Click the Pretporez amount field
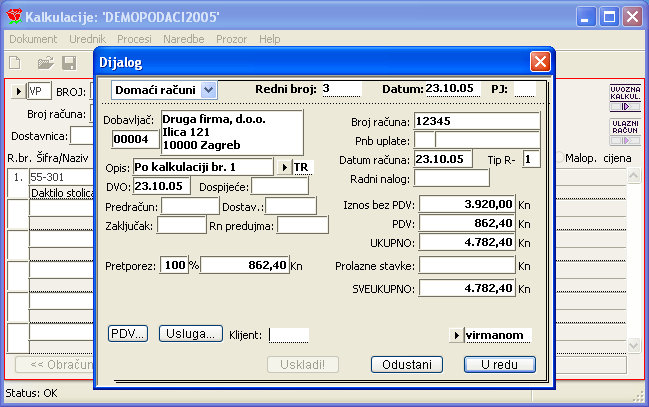The image size is (649, 407). [245, 265]
